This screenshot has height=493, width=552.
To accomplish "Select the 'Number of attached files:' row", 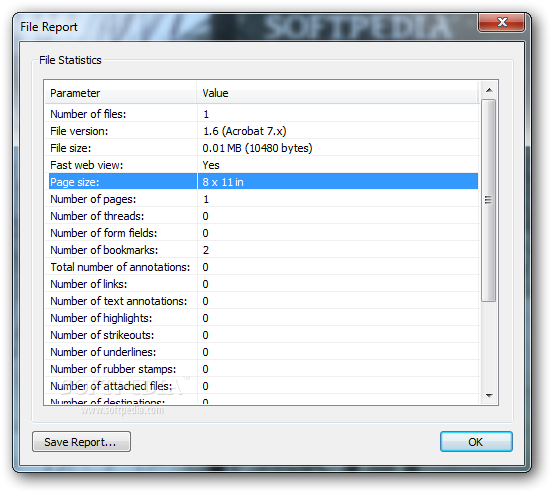I will (262, 386).
